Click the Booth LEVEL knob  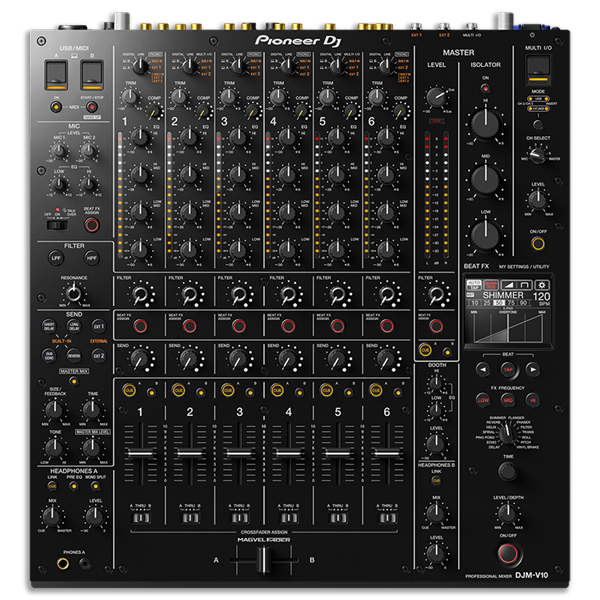(436, 443)
